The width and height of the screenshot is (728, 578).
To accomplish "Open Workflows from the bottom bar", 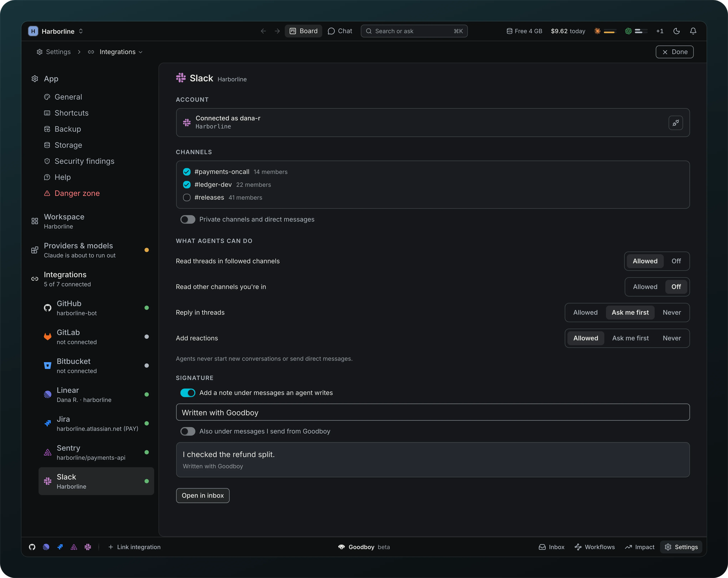I will [595, 547].
